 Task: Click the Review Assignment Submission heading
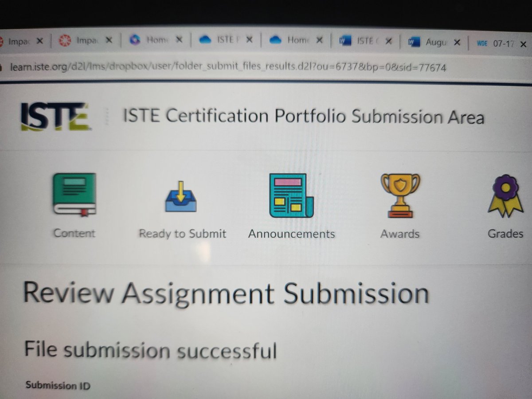pos(226,293)
